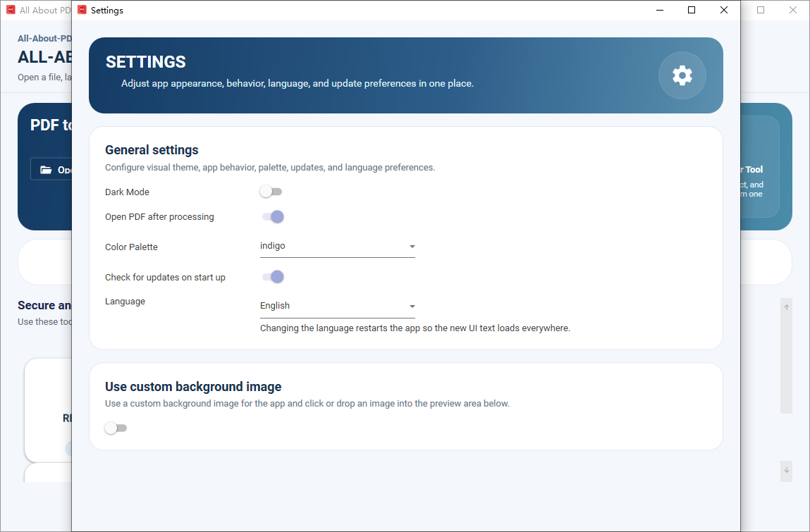Click the General settings heading
The height and width of the screenshot is (532, 810).
click(x=152, y=150)
